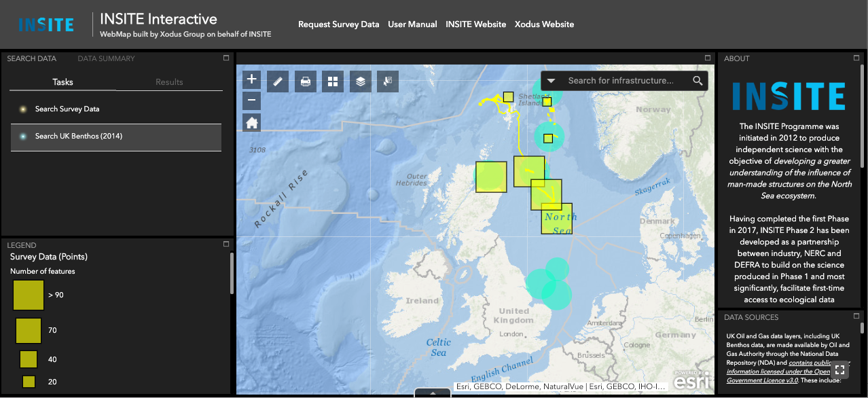The image size is (868, 398).
Task: Open the Layer List tool
Action: coord(361,82)
